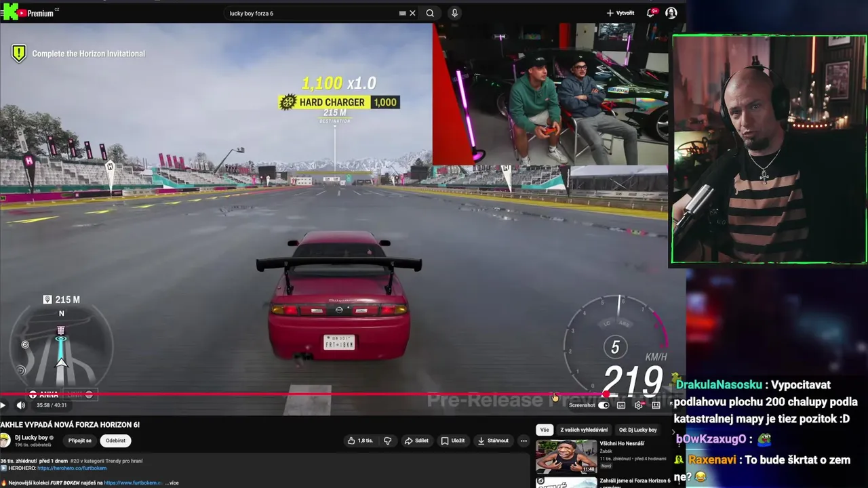
Task: Open player settings gear
Action: (x=638, y=405)
